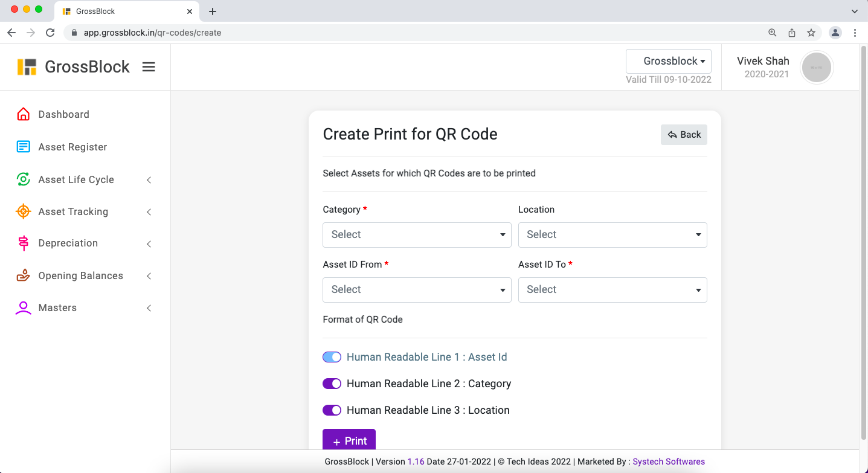
Task: Click the Opening Balances hand icon
Action: click(x=23, y=275)
